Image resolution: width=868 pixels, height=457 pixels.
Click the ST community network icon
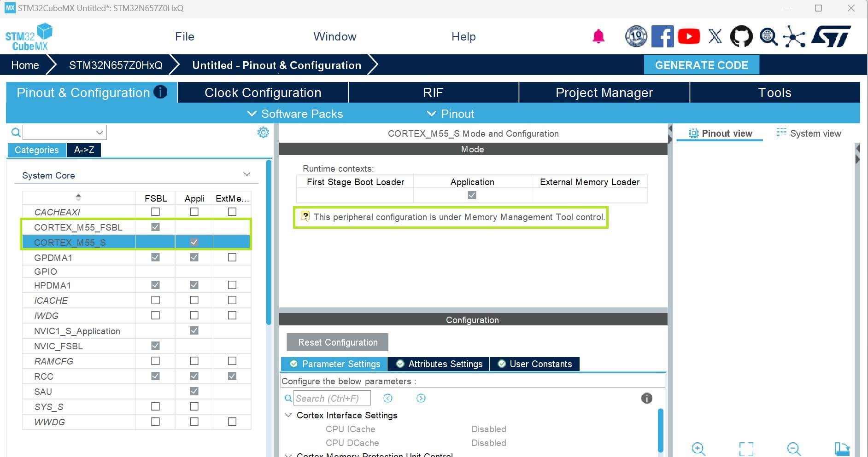[x=794, y=37]
